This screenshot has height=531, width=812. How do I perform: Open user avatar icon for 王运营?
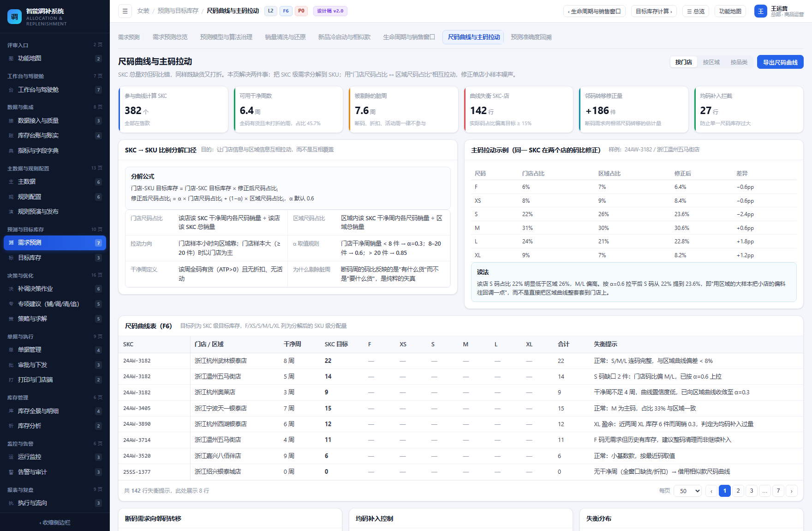(x=760, y=11)
